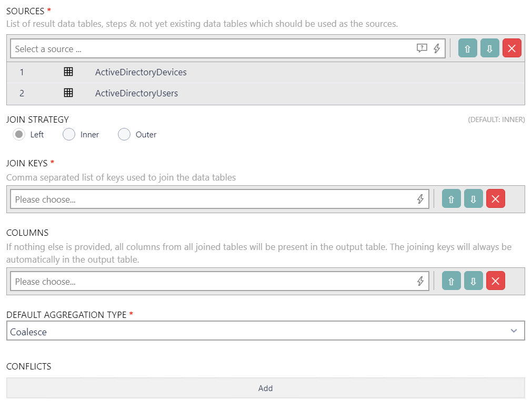The image size is (532, 410).
Task: Open Default Aggregation Type dropdown
Action: pyautogui.click(x=265, y=332)
